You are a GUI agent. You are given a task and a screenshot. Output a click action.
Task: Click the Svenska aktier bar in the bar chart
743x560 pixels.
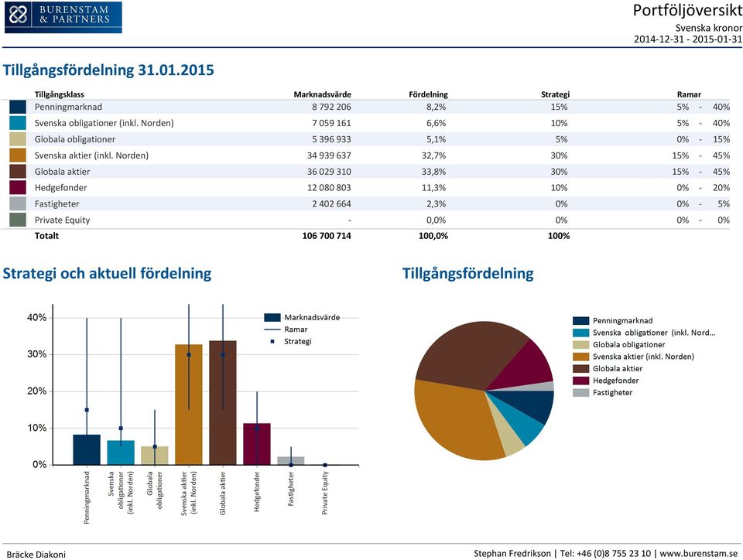pos(189,405)
